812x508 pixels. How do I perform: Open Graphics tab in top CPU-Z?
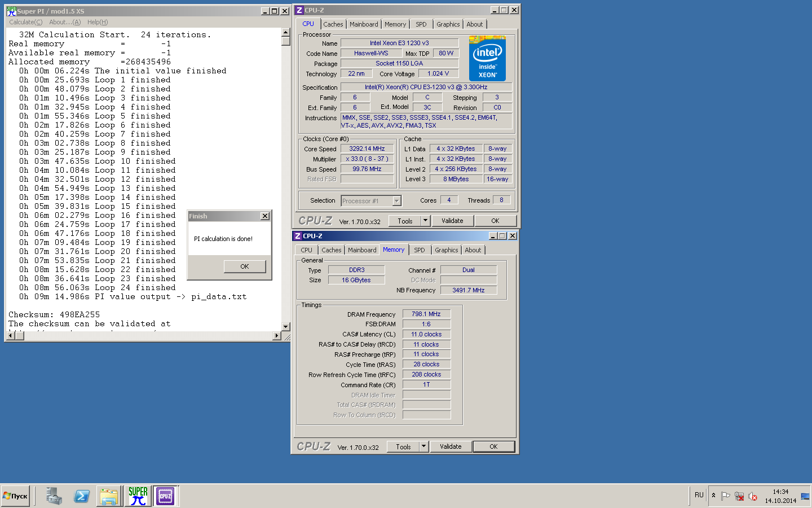click(x=448, y=24)
